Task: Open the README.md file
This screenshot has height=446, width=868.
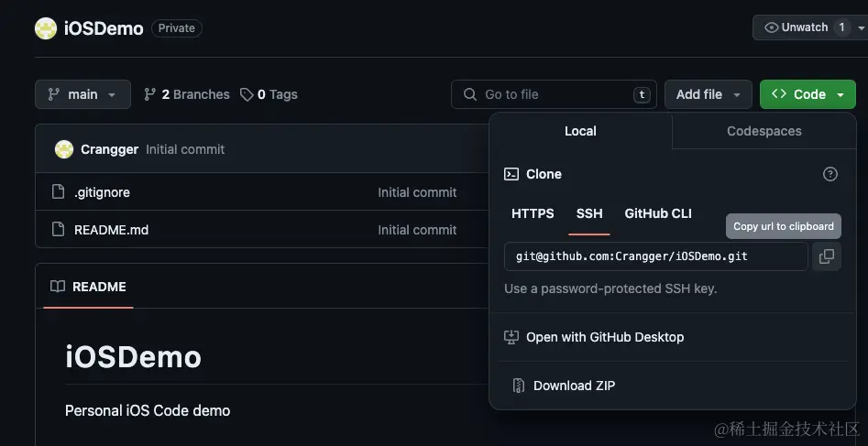Action: tap(111, 230)
